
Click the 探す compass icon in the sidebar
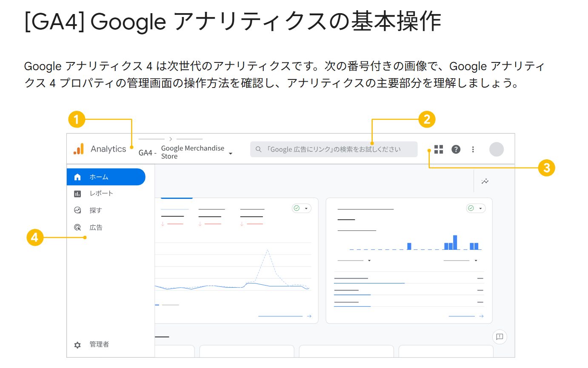(77, 210)
